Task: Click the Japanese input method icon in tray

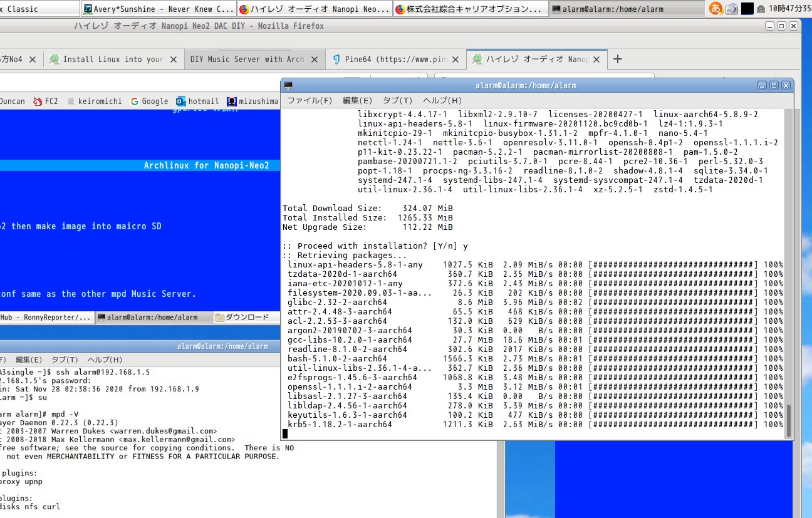Action: [x=715, y=9]
